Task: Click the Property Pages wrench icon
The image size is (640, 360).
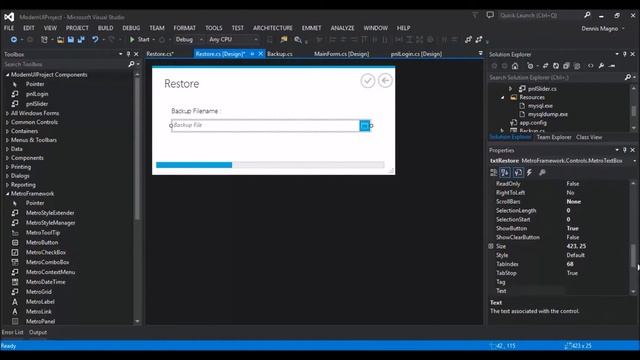Action: (x=542, y=173)
